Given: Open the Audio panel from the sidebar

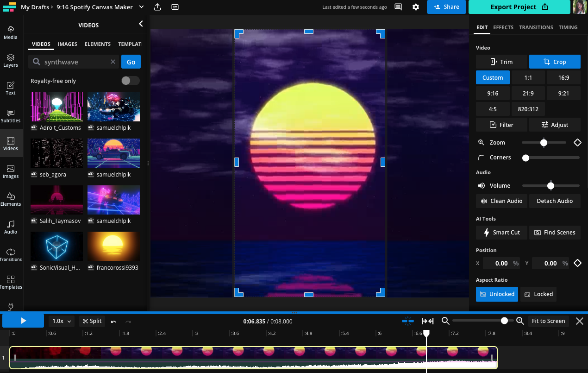Looking at the screenshot, I should (x=10, y=227).
